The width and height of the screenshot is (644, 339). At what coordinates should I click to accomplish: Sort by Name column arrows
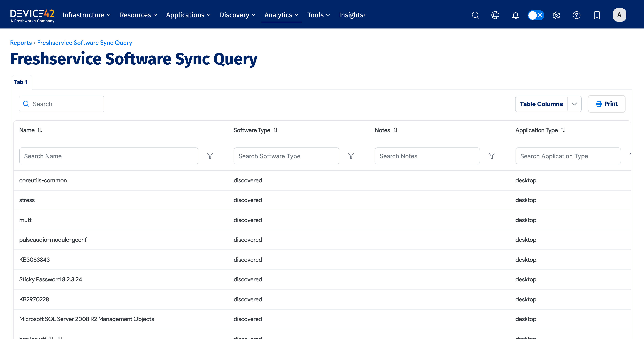tap(40, 130)
